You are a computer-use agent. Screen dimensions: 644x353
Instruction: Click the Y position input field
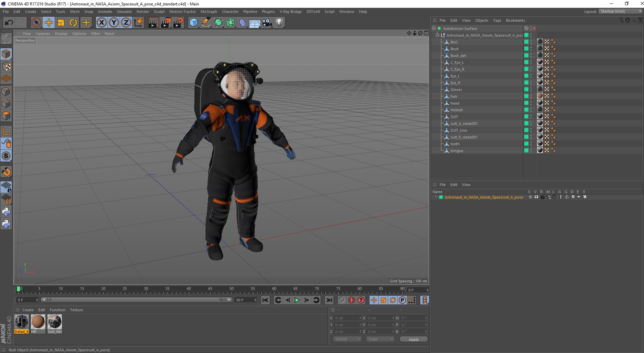pyautogui.click(x=347, y=325)
